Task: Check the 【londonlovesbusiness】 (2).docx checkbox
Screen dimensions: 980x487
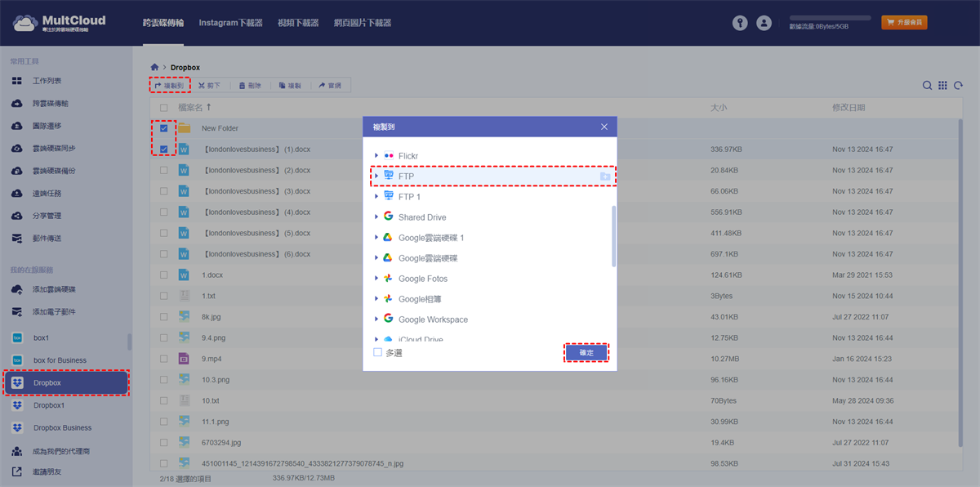Action: click(164, 170)
